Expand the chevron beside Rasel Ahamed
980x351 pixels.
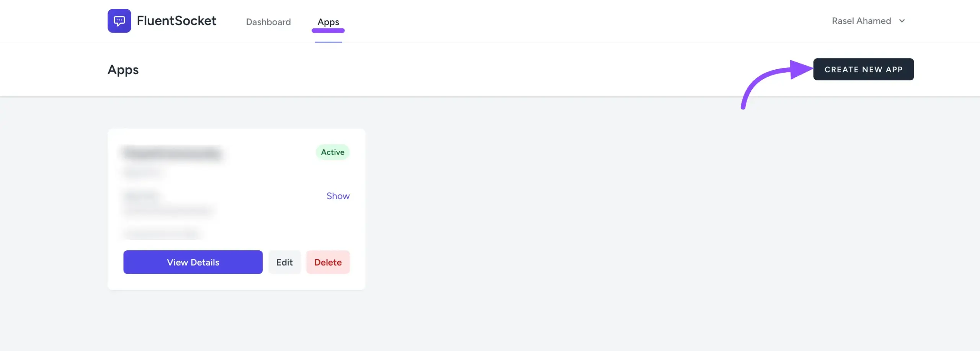pos(902,21)
